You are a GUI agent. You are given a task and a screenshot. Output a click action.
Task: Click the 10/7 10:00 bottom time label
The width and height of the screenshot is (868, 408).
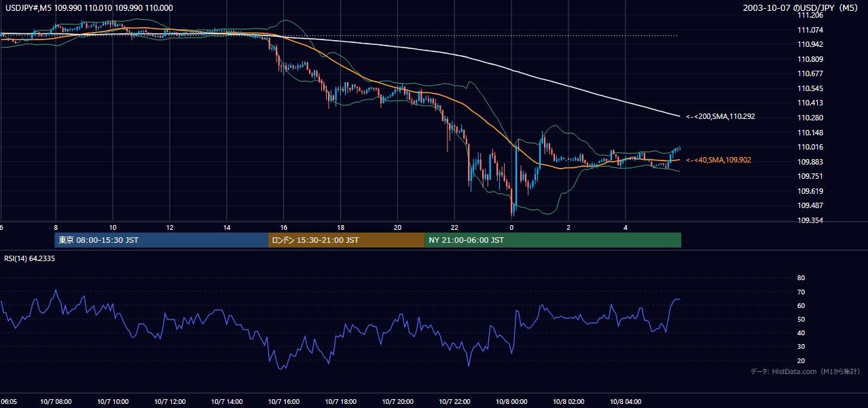pyautogui.click(x=113, y=402)
